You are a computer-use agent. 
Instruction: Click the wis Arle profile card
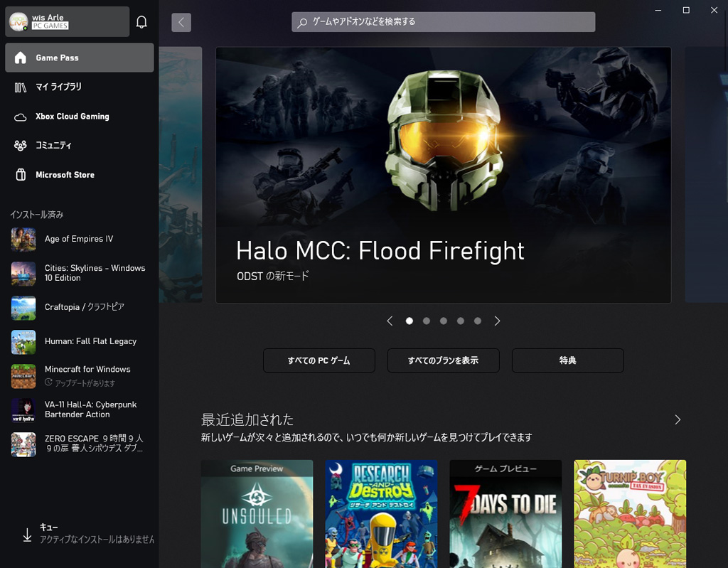click(x=66, y=21)
